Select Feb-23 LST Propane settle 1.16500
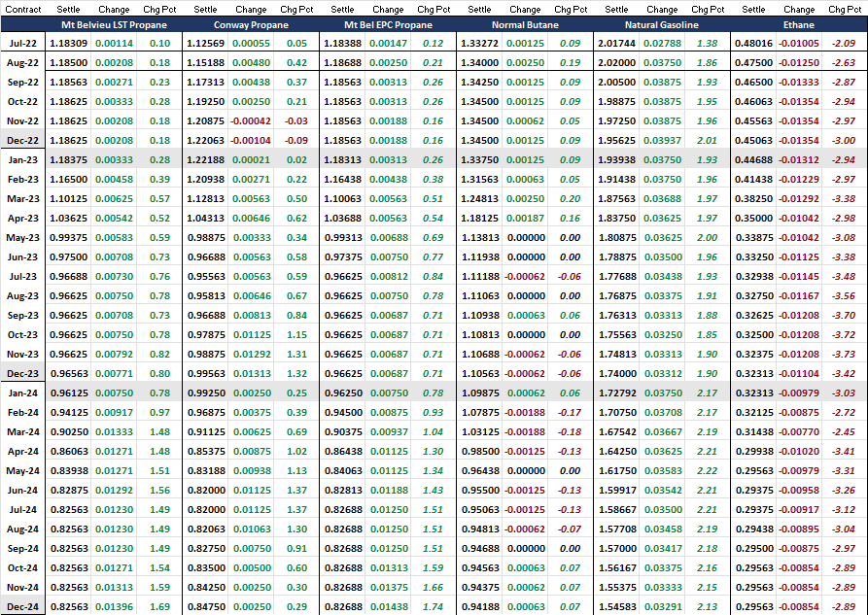Screen dimensions: 868x615 [69, 180]
